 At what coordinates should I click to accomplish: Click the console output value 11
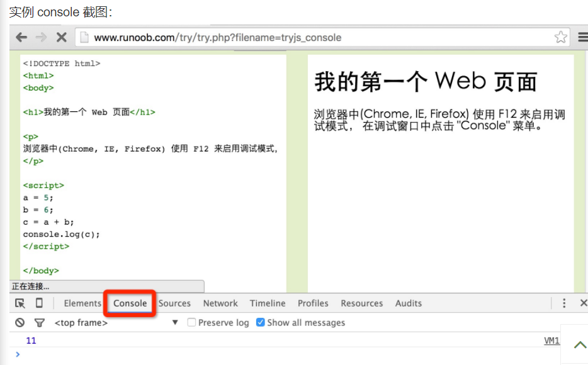pyautogui.click(x=31, y=340)
